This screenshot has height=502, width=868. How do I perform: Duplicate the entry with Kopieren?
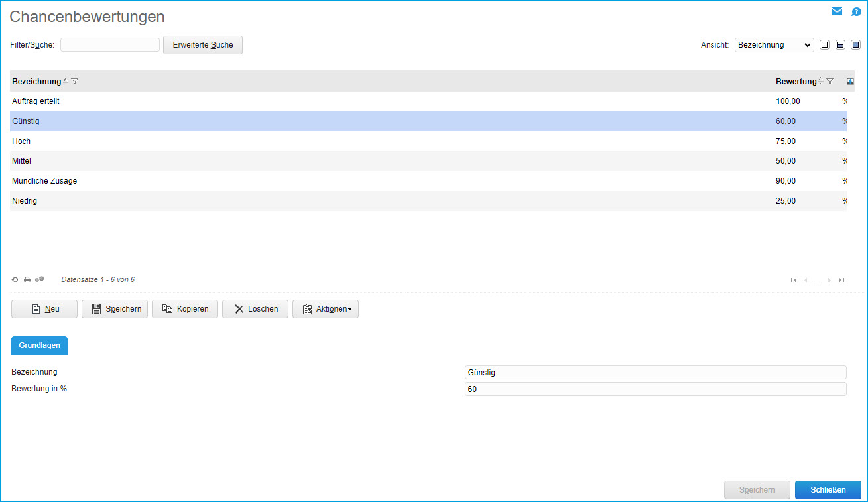click(185, 309)
